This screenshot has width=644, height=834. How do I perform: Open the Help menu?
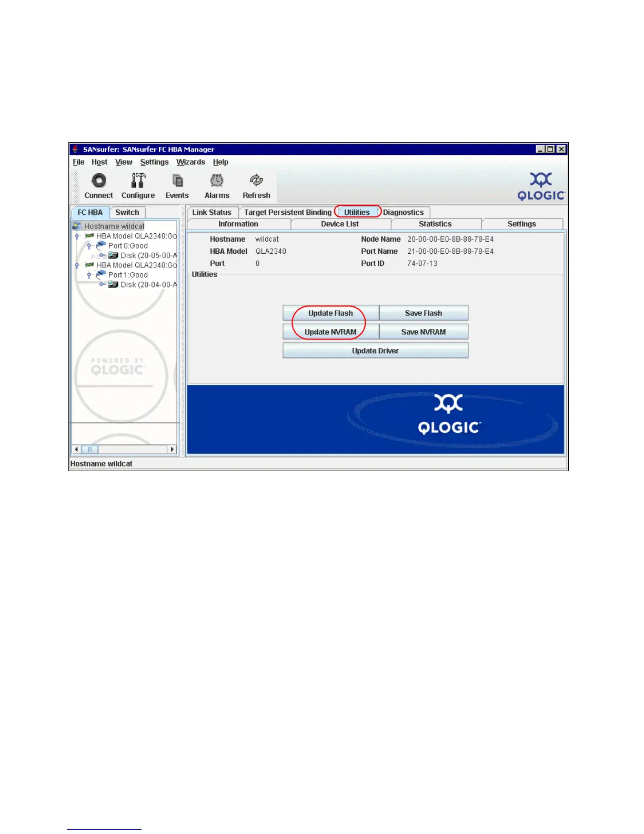tap(220, 162)
